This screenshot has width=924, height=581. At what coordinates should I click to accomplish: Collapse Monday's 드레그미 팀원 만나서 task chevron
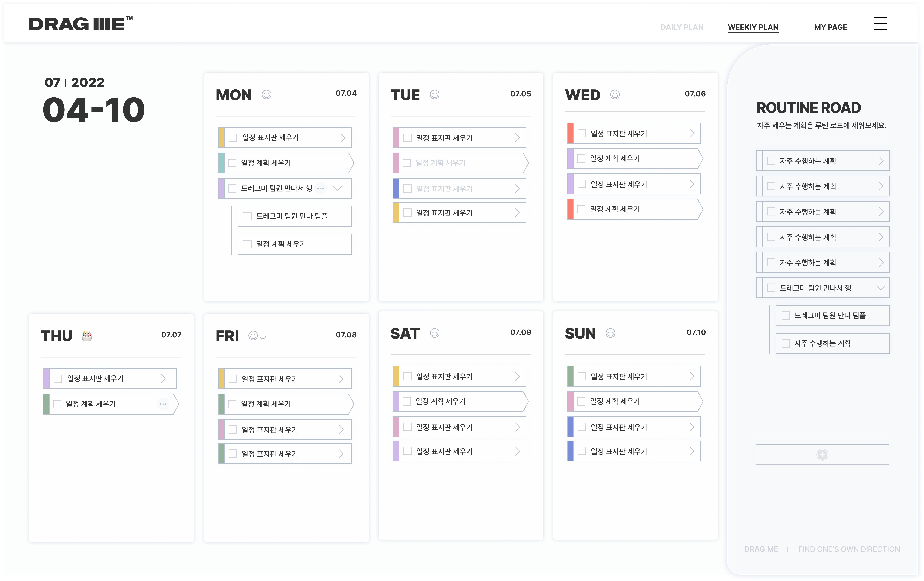[x=337, y=188]
